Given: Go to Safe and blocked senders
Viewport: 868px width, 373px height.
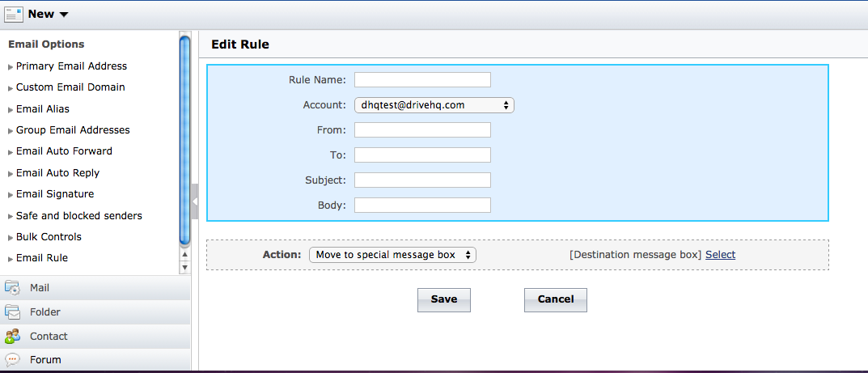Looking at the screenshot, I should coord(78,216).
